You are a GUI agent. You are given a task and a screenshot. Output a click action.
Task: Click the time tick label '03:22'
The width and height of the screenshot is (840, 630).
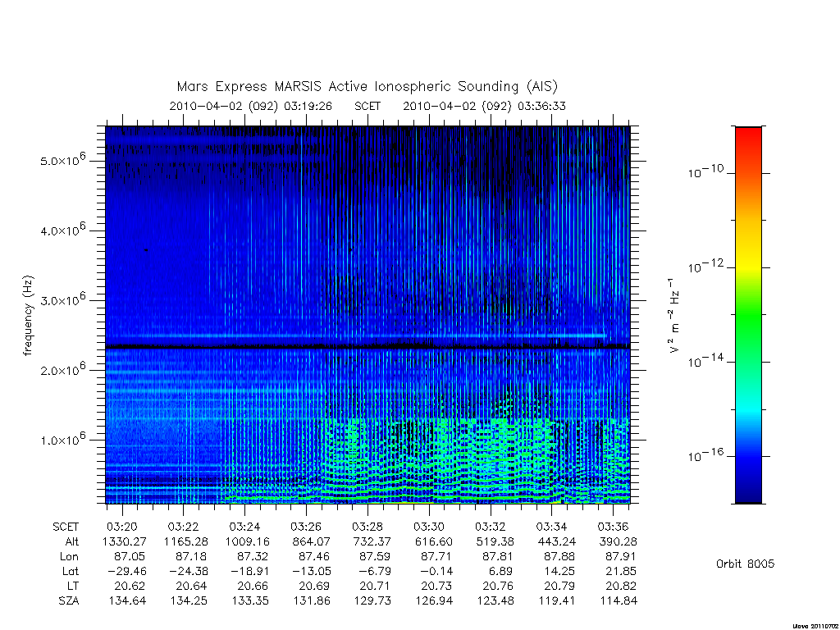[184, 527]
